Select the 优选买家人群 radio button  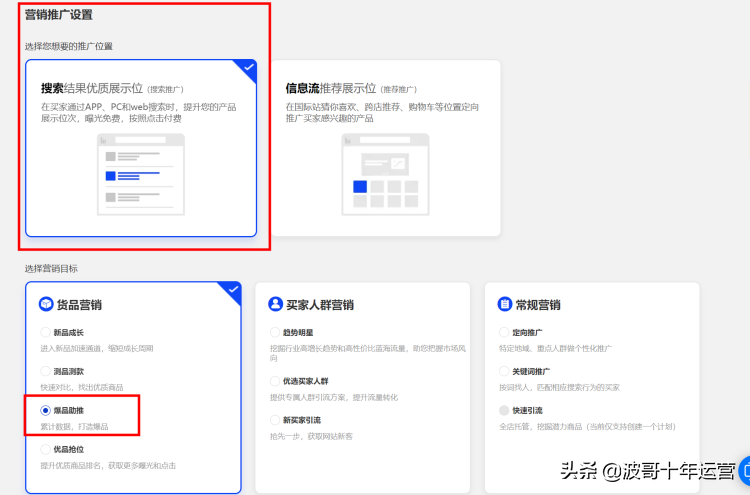[275, 381]
